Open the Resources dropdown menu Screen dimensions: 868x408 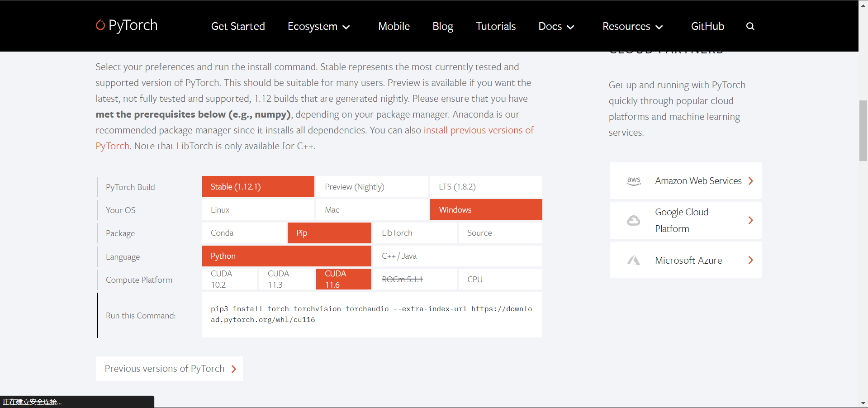[x=632, y=26]
